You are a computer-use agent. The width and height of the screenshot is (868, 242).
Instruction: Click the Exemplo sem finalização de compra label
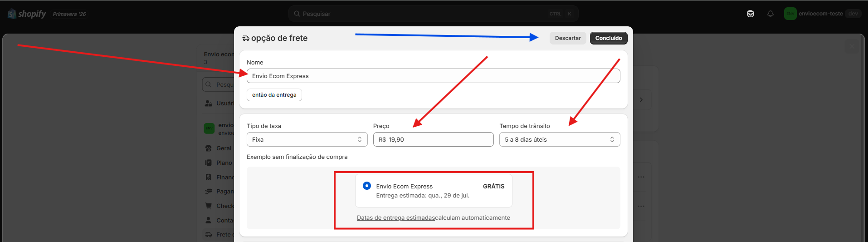[297, 157]
